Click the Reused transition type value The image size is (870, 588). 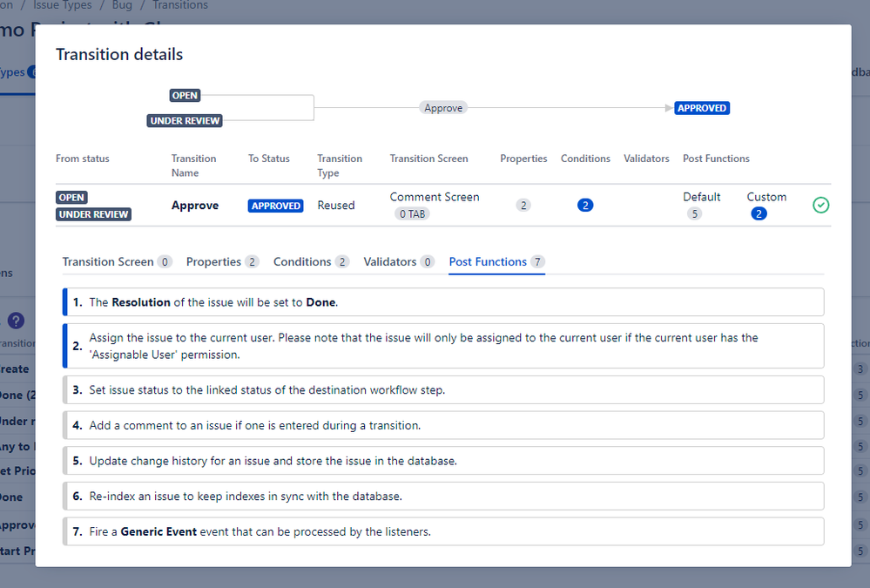point(335,206)
